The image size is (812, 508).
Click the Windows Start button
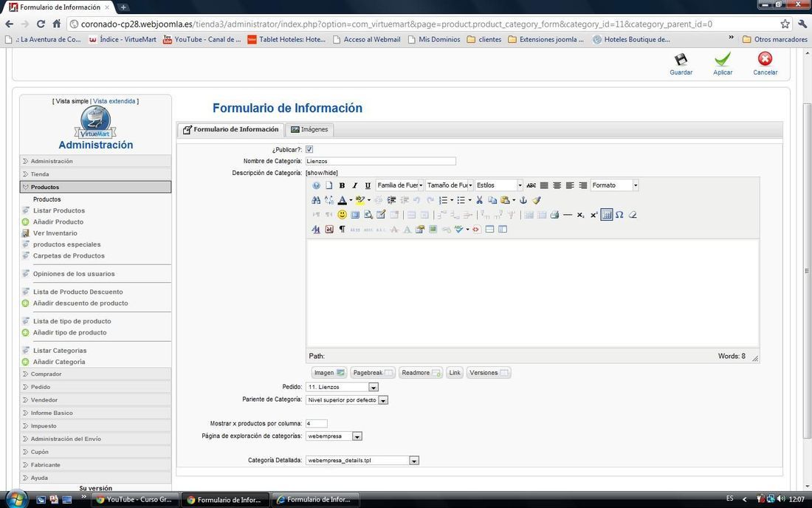(16, 499)
